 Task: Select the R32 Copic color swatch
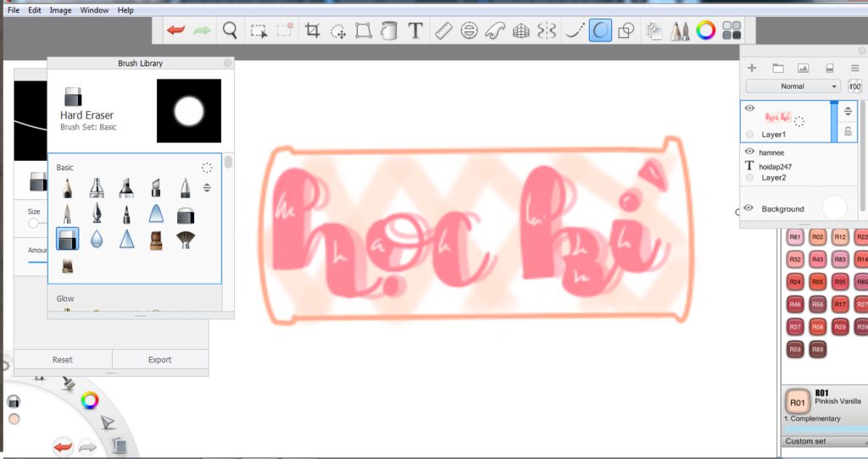click(x=795, y=259)
